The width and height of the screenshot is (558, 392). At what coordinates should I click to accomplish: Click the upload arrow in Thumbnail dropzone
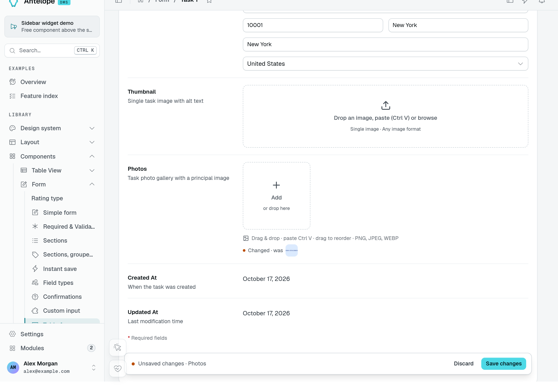pos(385,105)
